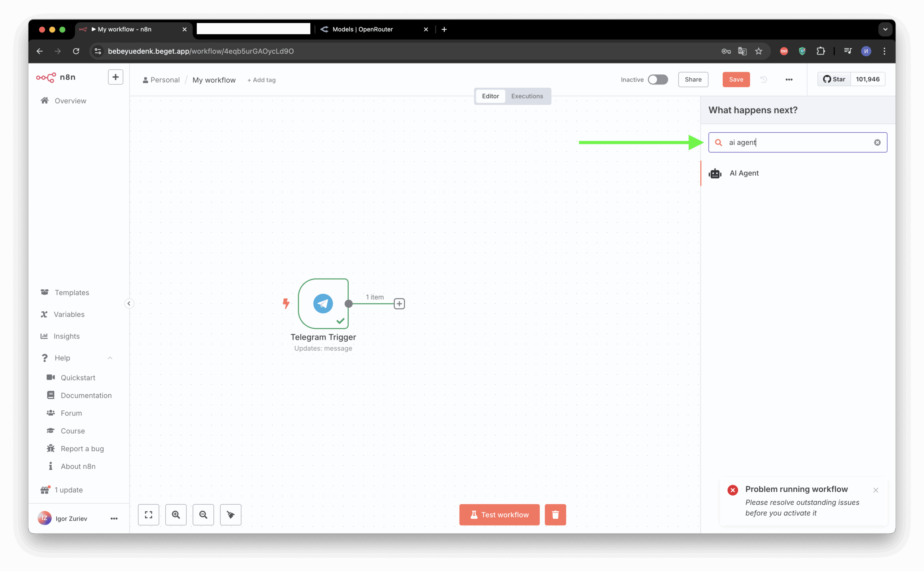
Task: Click the fit-to-view canvas icon
Action: [148, 515]
